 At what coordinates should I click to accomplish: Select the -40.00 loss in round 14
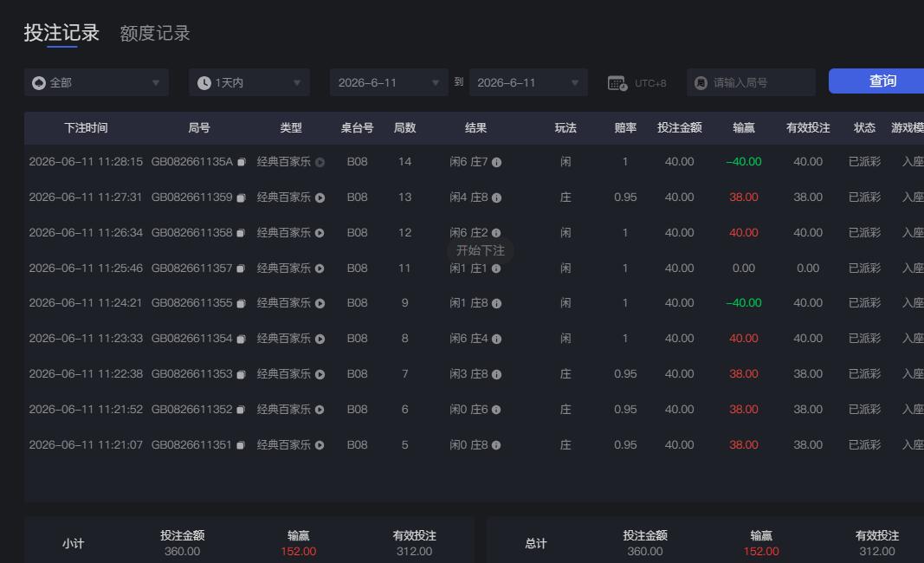point(744,161)
